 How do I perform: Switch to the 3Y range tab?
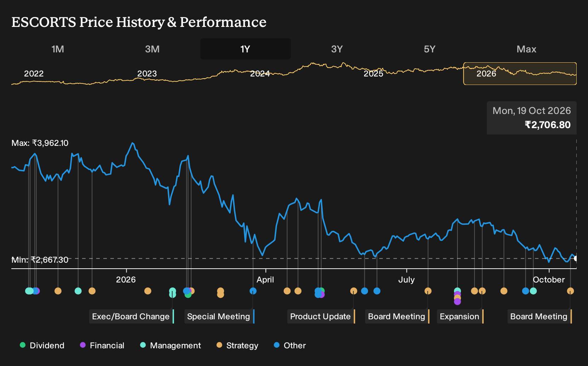[337, 49]
